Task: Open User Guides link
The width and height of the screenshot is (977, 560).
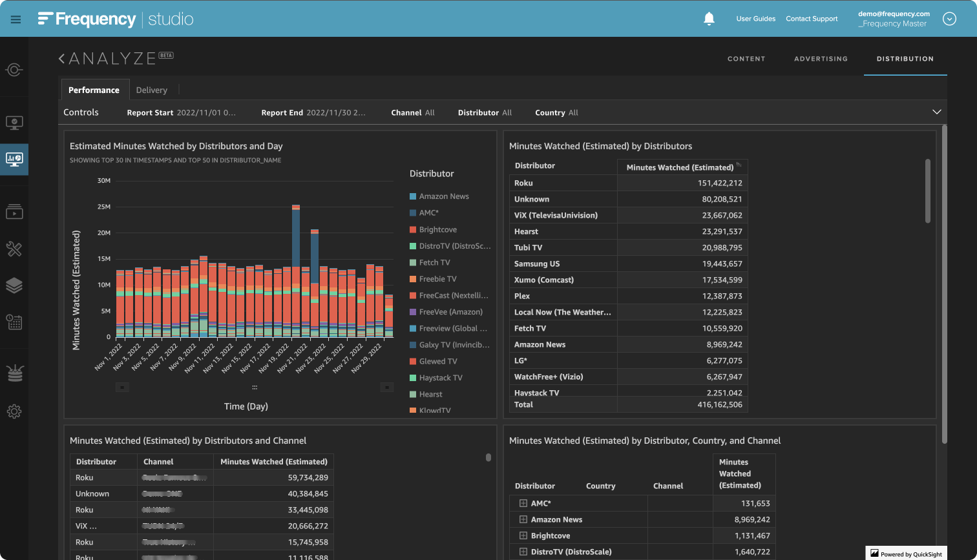Action: pos(755,19)
